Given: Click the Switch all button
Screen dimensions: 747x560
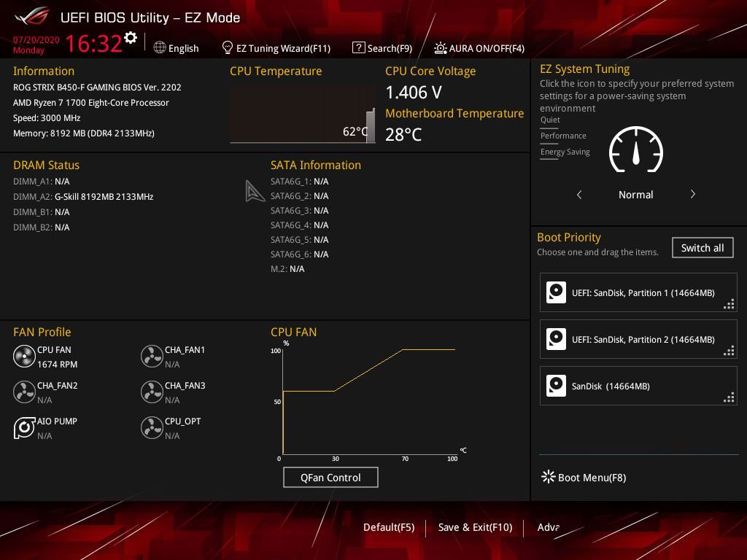Looking at the screenshot, I should (x=702, y=248).
